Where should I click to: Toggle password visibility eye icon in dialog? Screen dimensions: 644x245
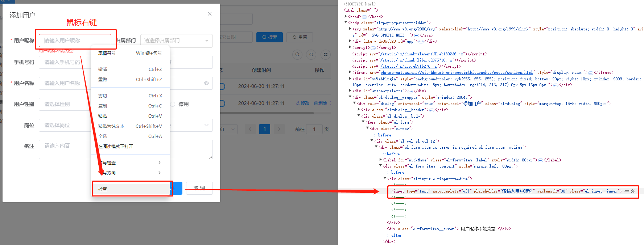click(x=206, y=83)
